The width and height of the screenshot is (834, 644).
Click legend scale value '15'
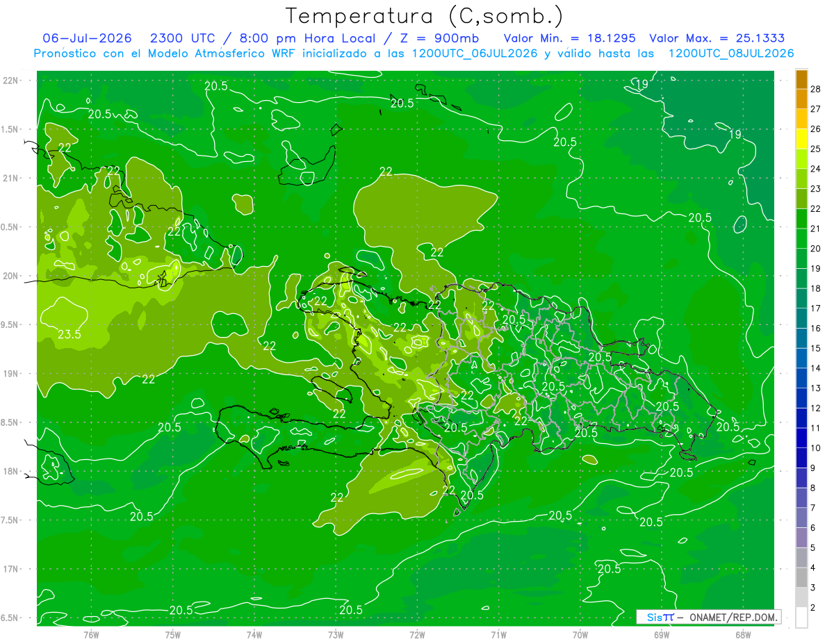[816, 348]
